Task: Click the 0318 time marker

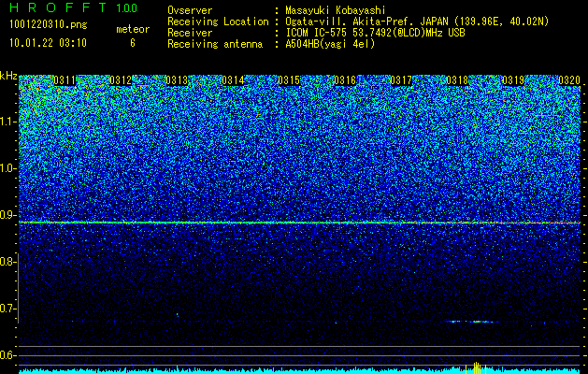Action: coord(457,80)
